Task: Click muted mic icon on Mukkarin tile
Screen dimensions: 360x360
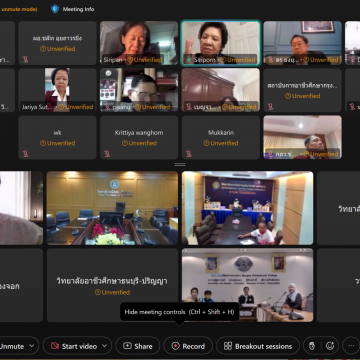Action: coord(189,154)
